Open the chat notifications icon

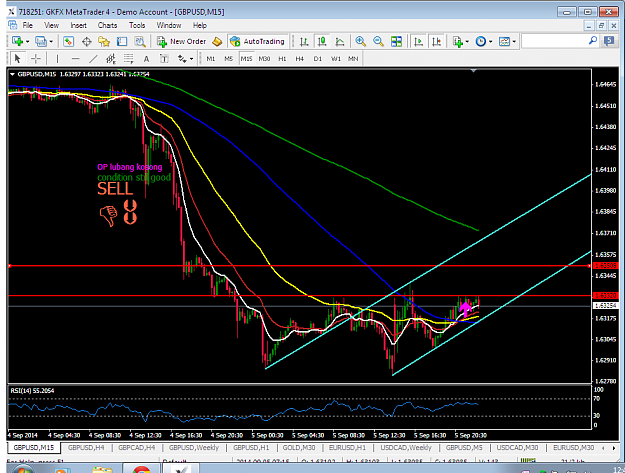(x=609, y=41)
